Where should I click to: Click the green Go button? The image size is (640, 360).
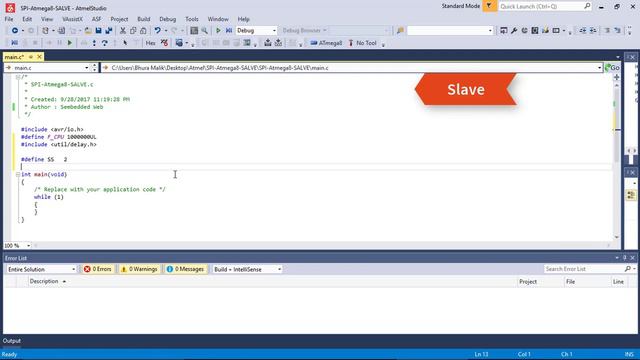612,68
